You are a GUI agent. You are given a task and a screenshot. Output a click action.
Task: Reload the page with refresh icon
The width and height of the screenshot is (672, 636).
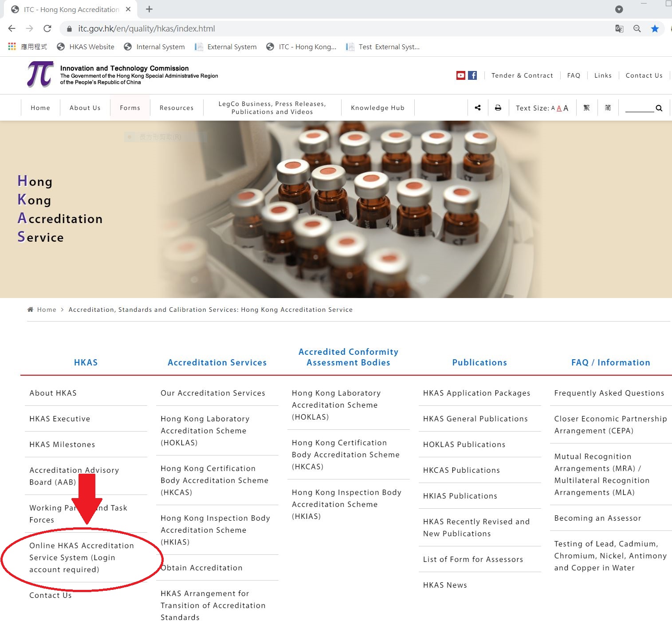(47, 28)
